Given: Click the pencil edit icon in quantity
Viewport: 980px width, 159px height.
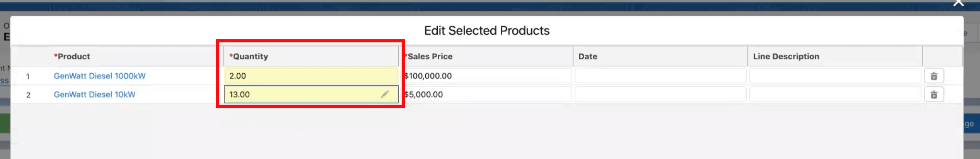Looking at the screenshot, I should point(385,94).
